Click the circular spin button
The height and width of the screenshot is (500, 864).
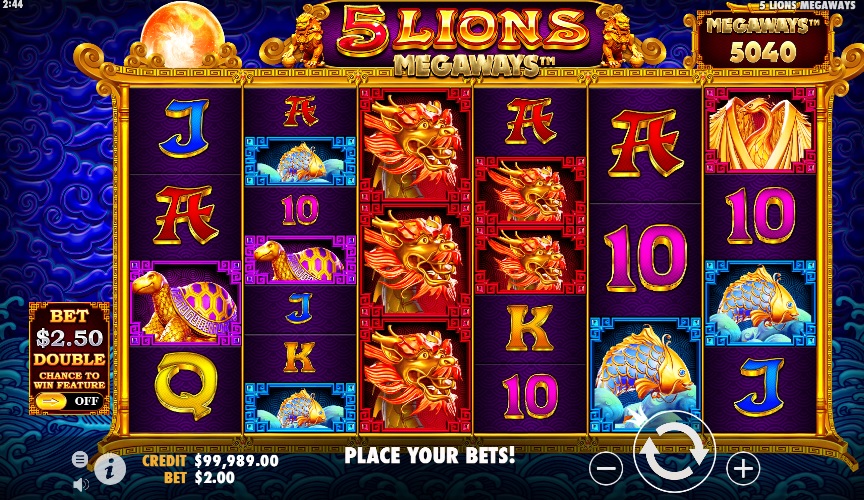pyautogui.click(x=674, y=451)
